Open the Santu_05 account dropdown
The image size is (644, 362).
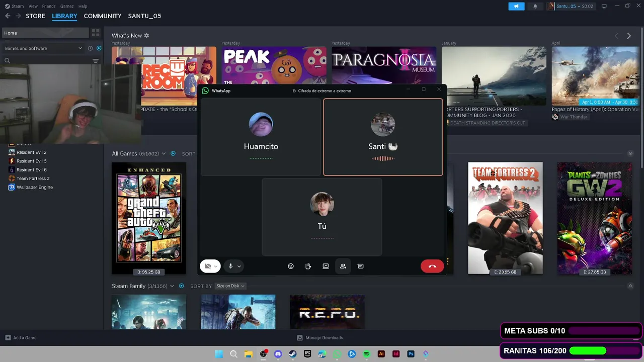(571, 6)
